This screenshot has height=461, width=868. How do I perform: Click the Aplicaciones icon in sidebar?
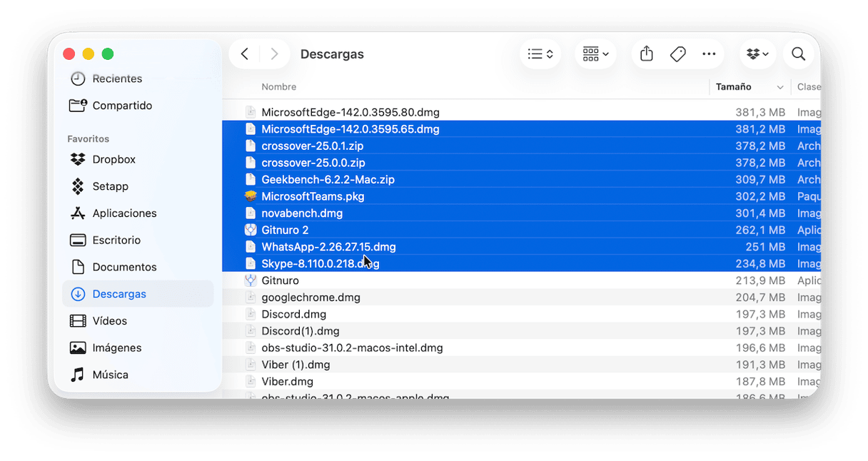(x=78, y=213)
